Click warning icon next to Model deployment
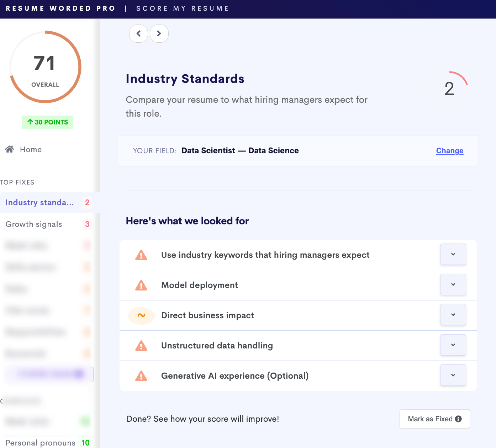 141,286
